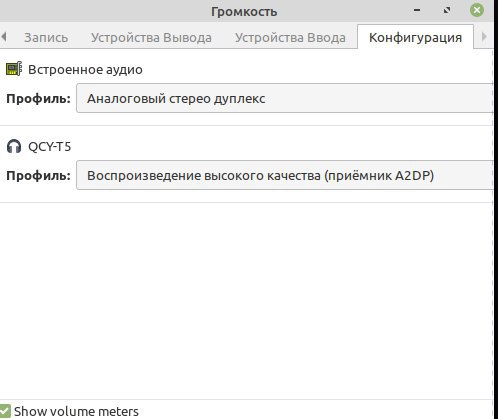Click the Встроенное аудио device name
Image resolution: width=498 pixels, height=419 pixels.
pyautogui.click(x=85, y=69)
